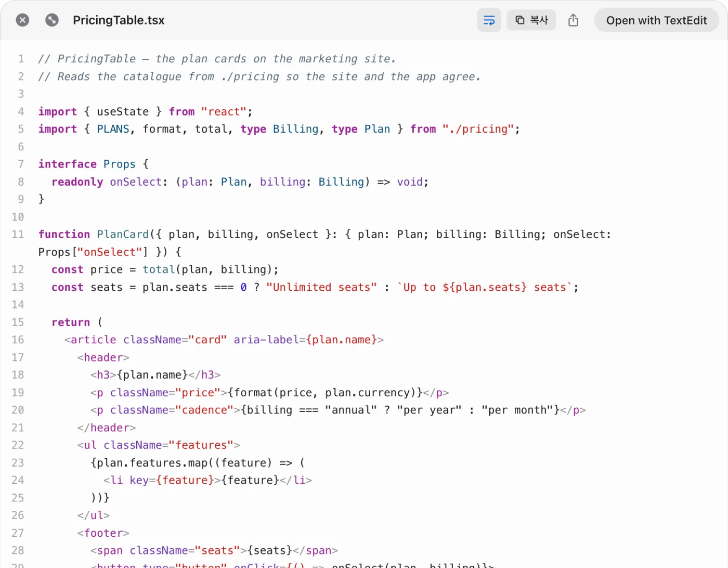Image resolution: width=728 pixels, height=568 pixels.
Task: Click the li key={feature} line
Action: (x=207, y=481)
